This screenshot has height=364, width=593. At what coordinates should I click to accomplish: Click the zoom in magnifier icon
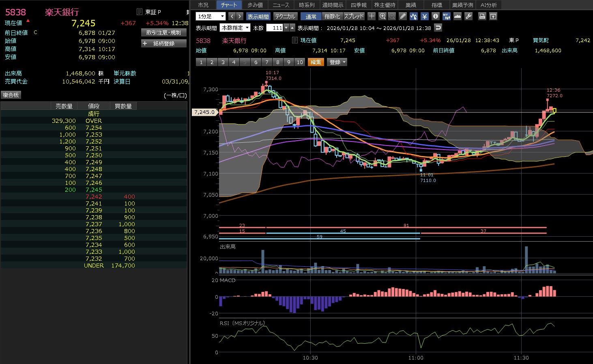tap(382, 16)
